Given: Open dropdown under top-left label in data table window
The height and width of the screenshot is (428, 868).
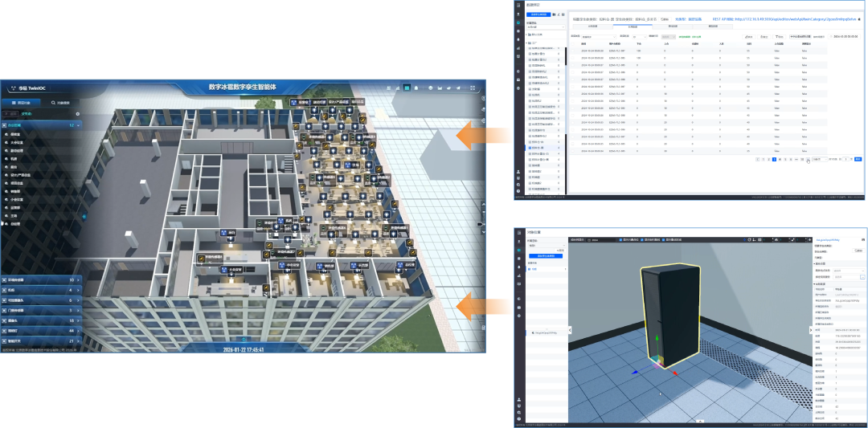Looking at the screenshot, I should [x=545, y=27].
